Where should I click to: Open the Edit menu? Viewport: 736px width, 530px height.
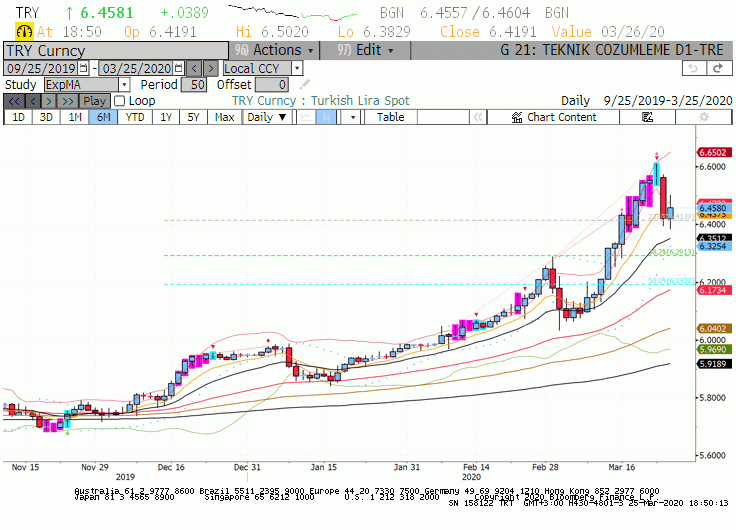365,50
